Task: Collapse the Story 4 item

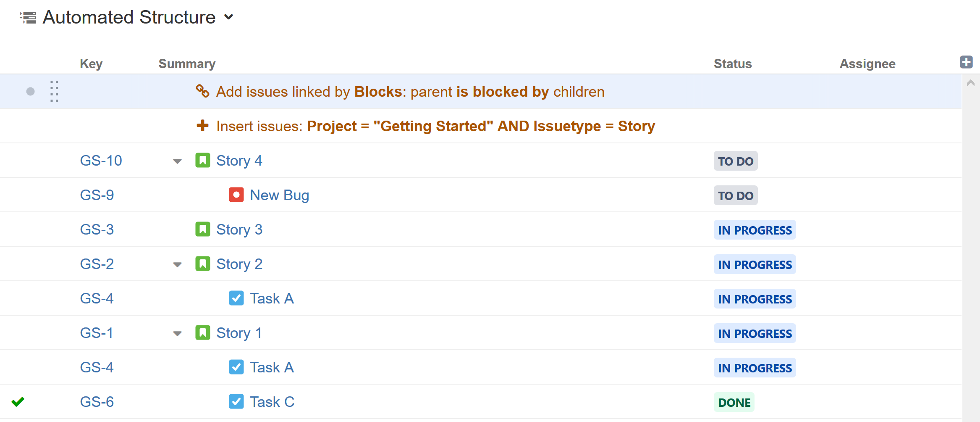Action: pos(177,161)
